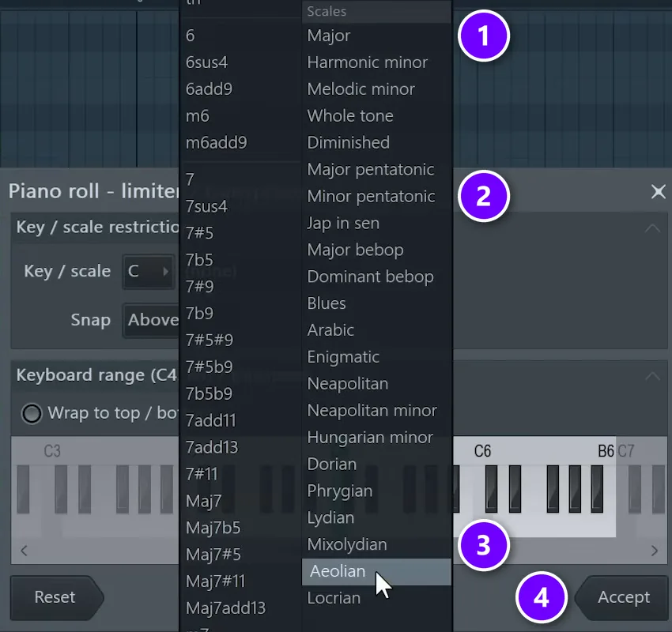672x632 pixels.
Task: Click the C6 key on keyboard range
Action: coord(482,451)
